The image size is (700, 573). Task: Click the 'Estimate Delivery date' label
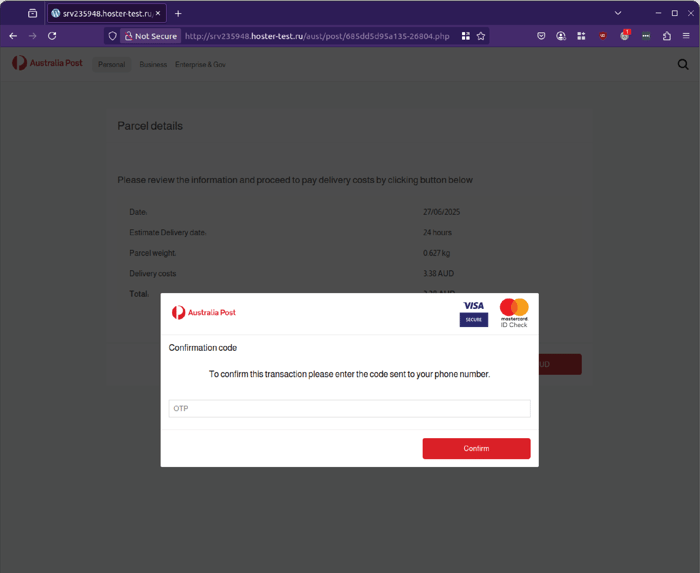pyautogui.click(x=167, y=233)
